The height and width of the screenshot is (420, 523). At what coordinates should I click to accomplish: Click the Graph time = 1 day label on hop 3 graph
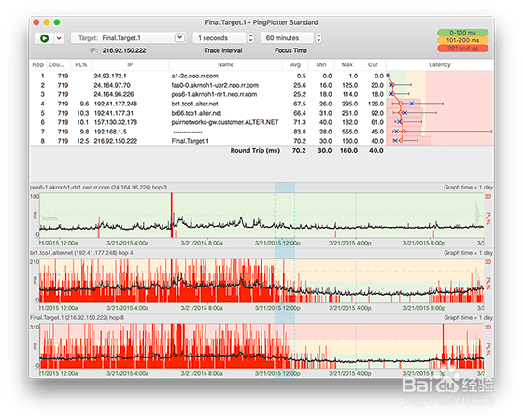coord(468,188)
